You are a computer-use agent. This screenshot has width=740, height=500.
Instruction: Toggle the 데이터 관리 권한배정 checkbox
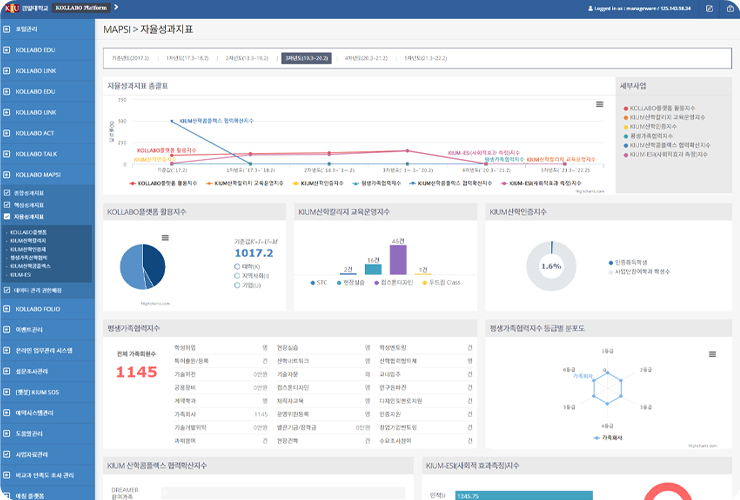[7, 290]
